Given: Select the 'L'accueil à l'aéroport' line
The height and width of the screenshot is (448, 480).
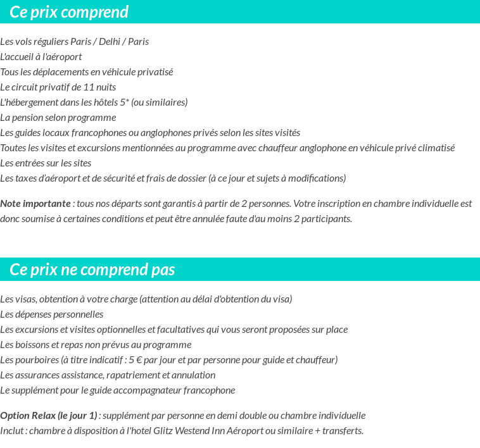Looking at the screenshot, I should [41, 57].
